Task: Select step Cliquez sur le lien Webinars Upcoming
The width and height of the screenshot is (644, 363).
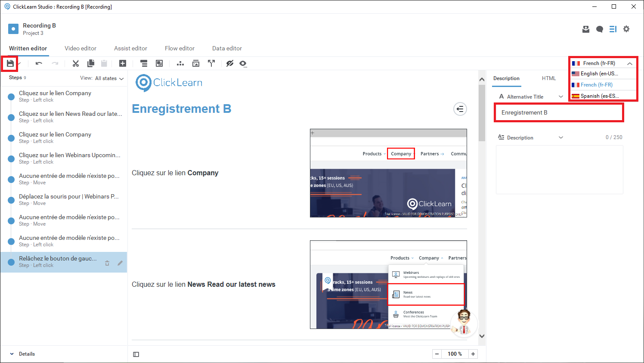Action: click(x=64, y=158)
